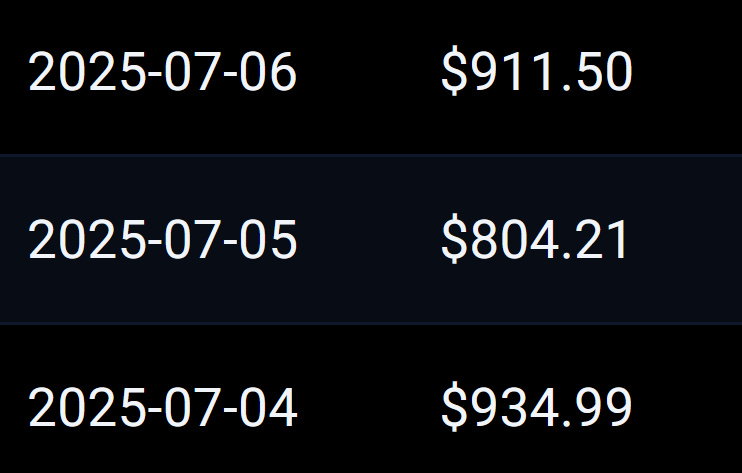Click the dollar sign in $804.21
Image resolution: width=742 pixels, height=473 pixels.
[453, 240]
